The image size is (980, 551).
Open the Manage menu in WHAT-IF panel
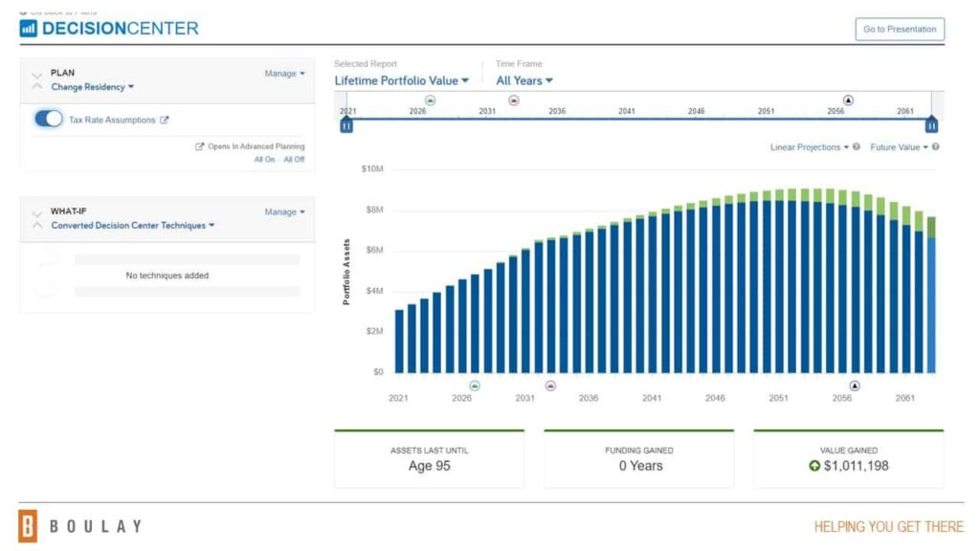pyautogui.click(x=284, y=212)
